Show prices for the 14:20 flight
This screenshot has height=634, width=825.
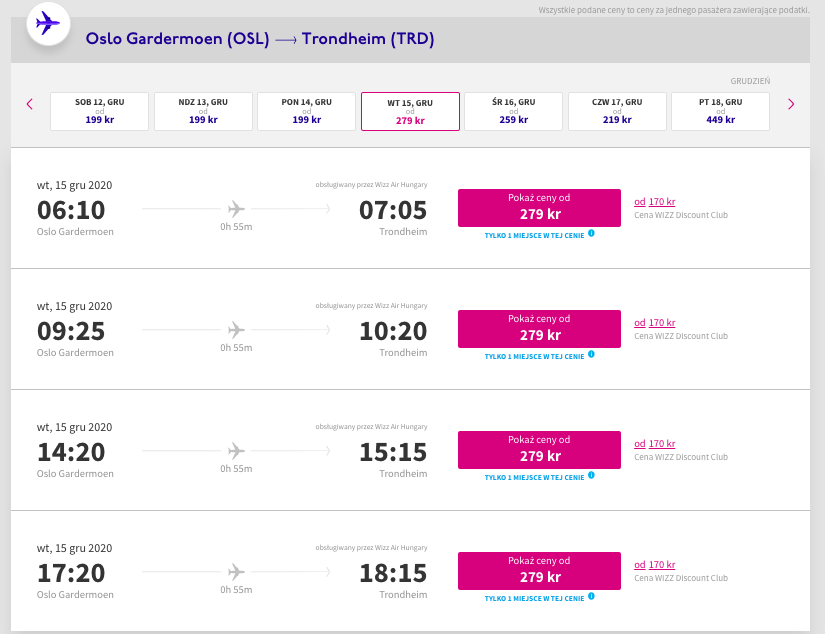pyautogui.click(x=539, y=450)
